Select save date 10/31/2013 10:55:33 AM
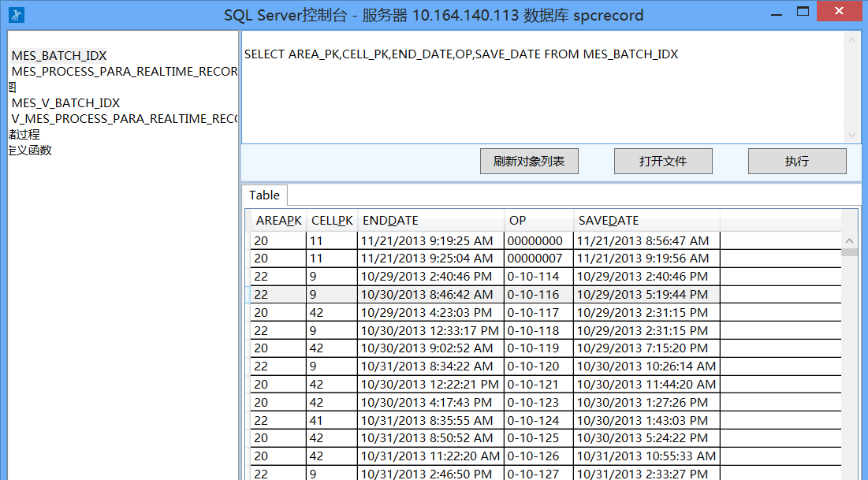 (x=646, y=456)
